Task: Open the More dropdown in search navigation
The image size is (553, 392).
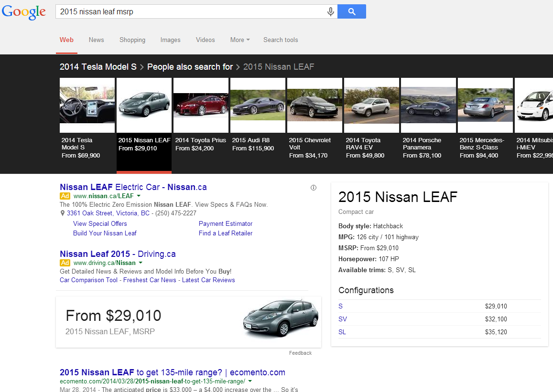Action: [240, 40]
